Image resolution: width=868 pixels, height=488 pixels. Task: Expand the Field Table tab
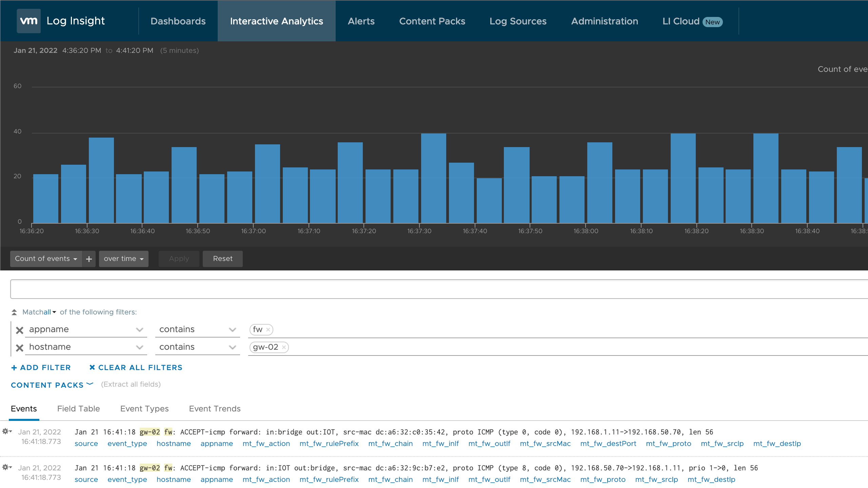coord(78,409)
